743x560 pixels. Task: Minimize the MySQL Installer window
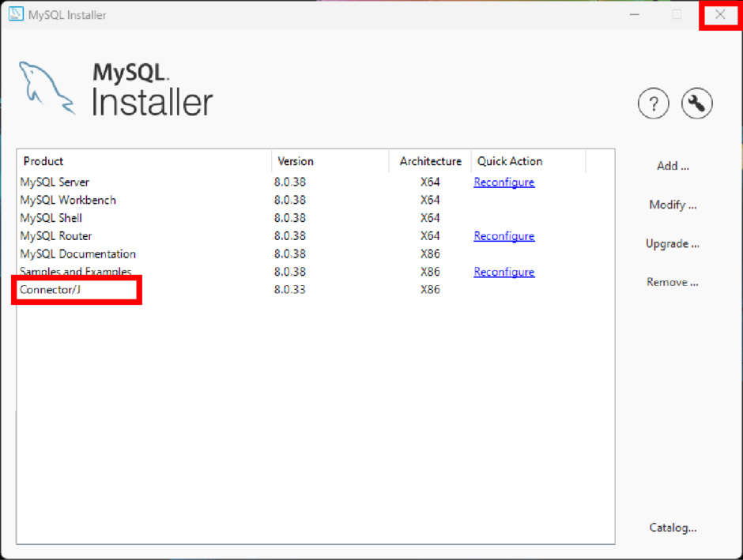click(x=635, y=14)
